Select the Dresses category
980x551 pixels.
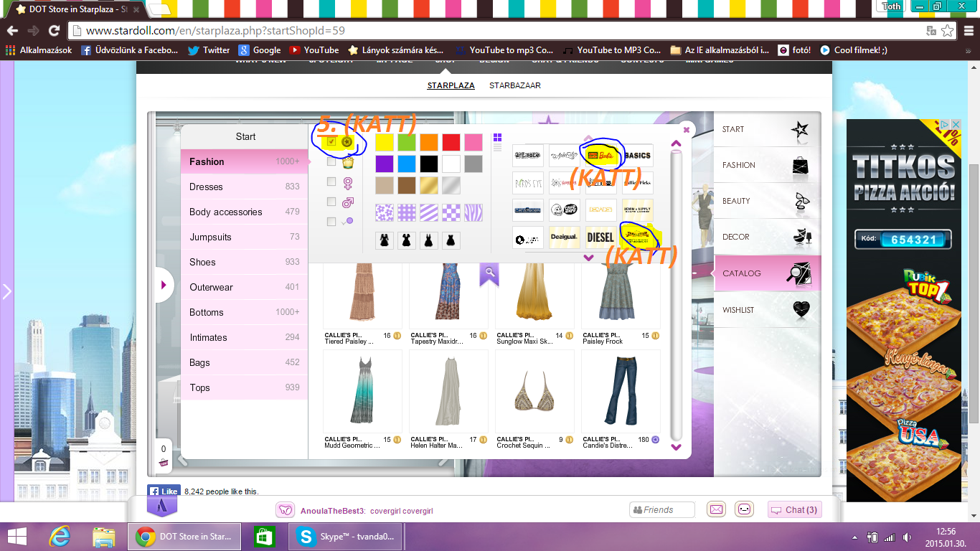245,187
